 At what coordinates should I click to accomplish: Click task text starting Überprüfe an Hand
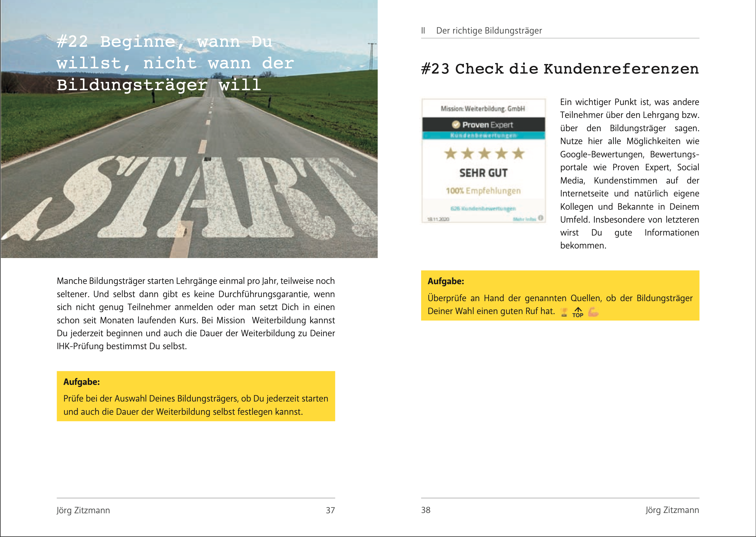tap(560, 305)
